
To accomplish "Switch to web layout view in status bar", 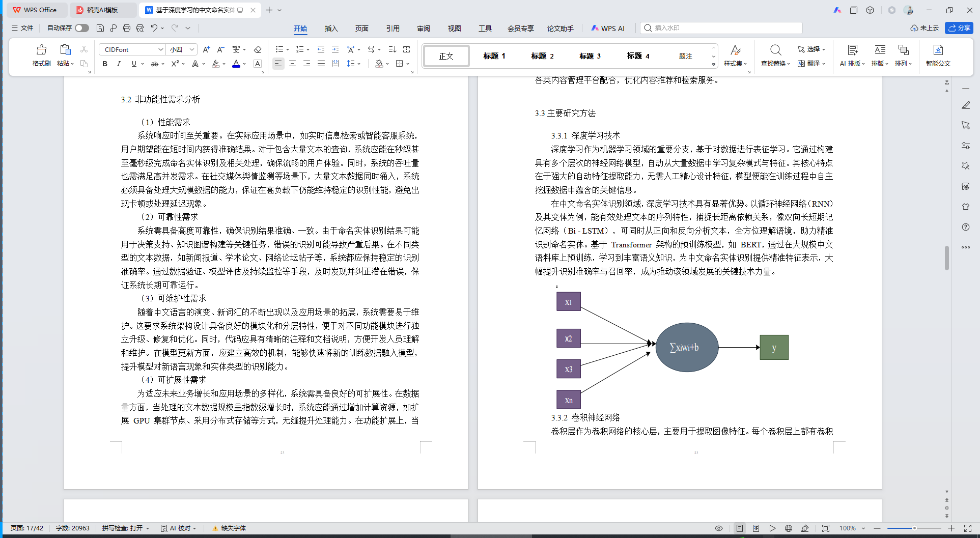I will [x=789, y=528].
